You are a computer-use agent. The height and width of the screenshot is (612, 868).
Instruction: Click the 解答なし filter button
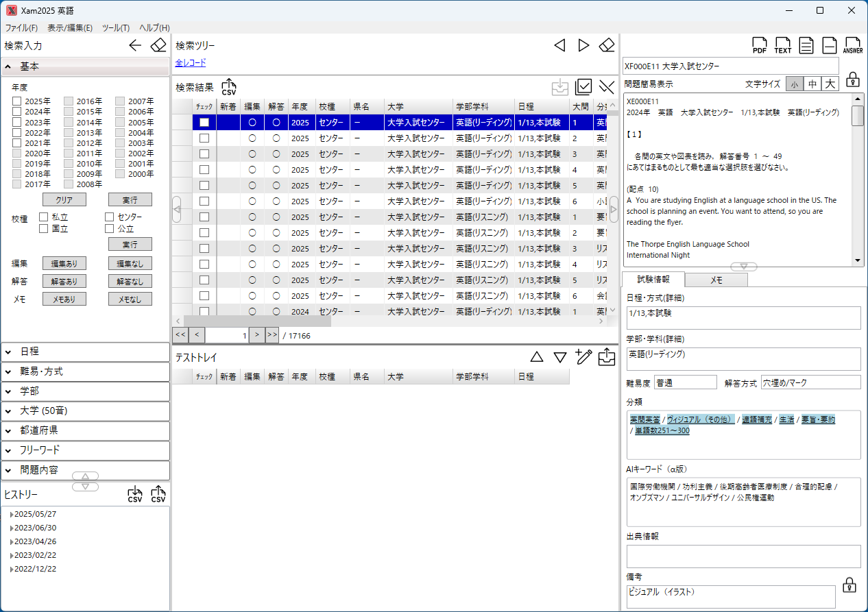[x=130, y=281]
